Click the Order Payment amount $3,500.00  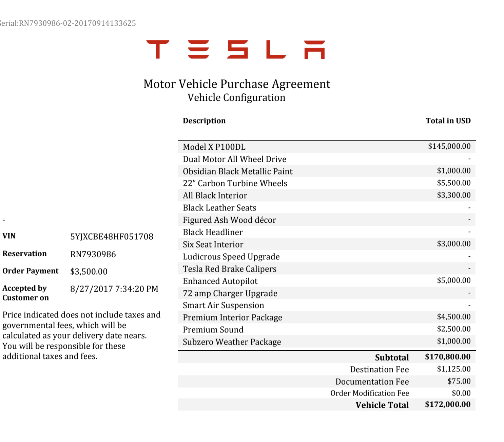coord(89,272)
